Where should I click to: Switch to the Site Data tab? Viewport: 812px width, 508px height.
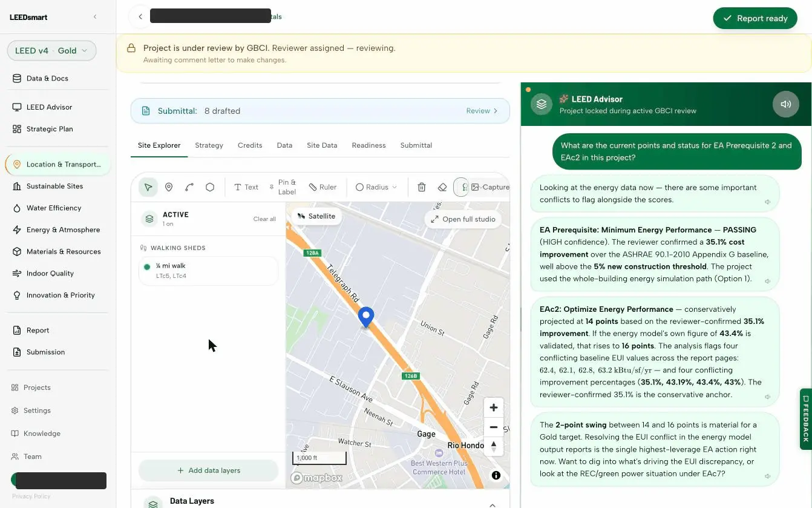coord(322,145)
